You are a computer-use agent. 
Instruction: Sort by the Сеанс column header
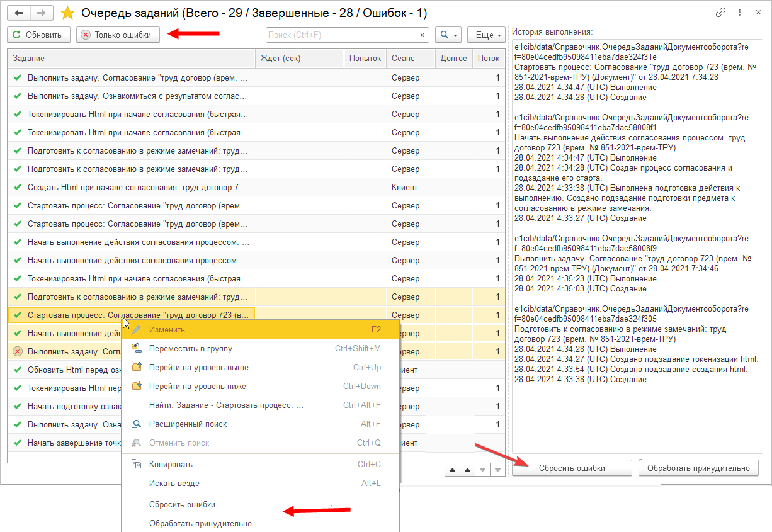click(x=411, y=59)
